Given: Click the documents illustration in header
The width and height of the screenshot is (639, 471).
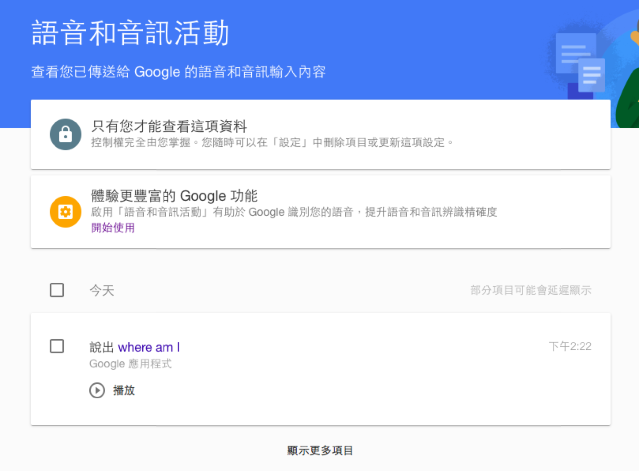Looking at the screenshot, I should [580, 65].
